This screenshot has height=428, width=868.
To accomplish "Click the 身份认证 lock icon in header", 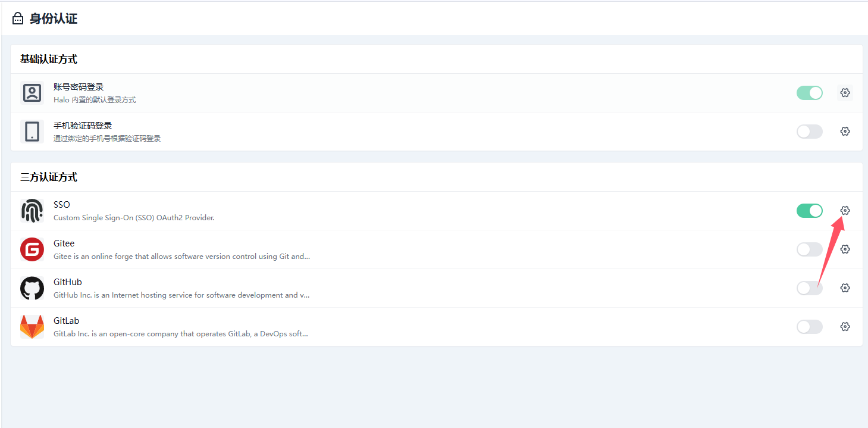I will coord(18,19).
